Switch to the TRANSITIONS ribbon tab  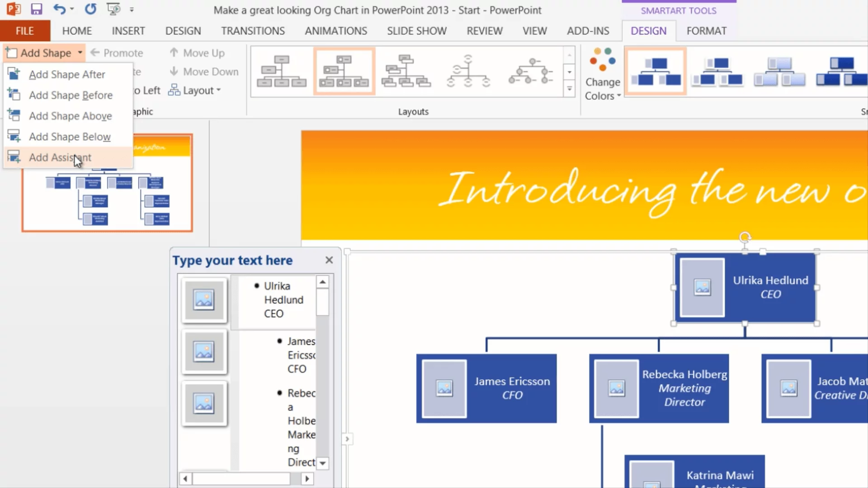(x=253, y=31)
